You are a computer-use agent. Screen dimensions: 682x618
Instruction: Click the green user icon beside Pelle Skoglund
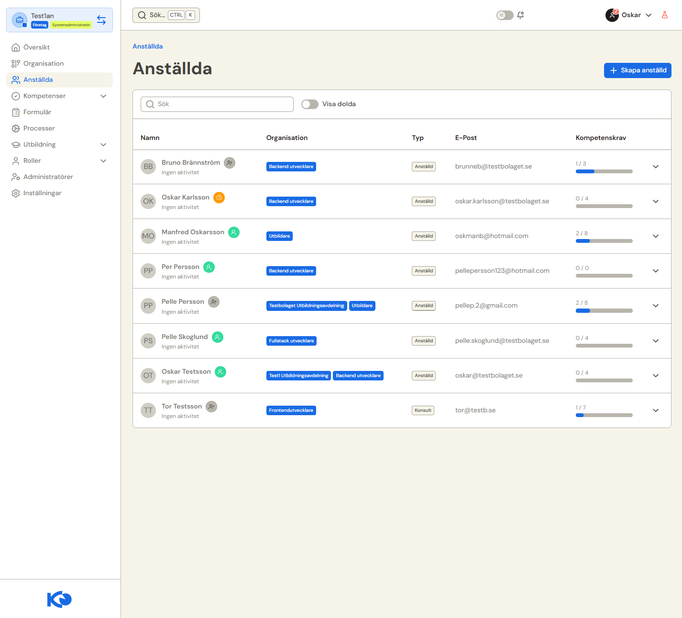(217, 337)
